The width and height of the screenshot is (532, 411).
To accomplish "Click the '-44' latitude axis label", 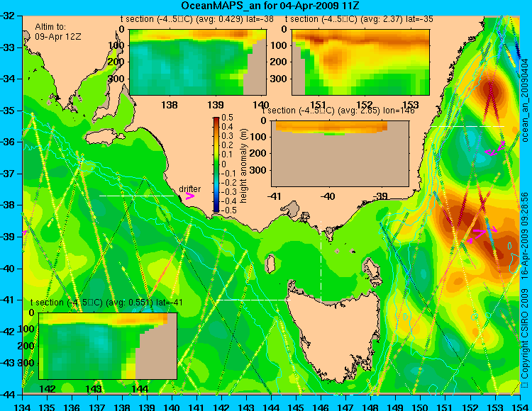I will pos(7,395).
